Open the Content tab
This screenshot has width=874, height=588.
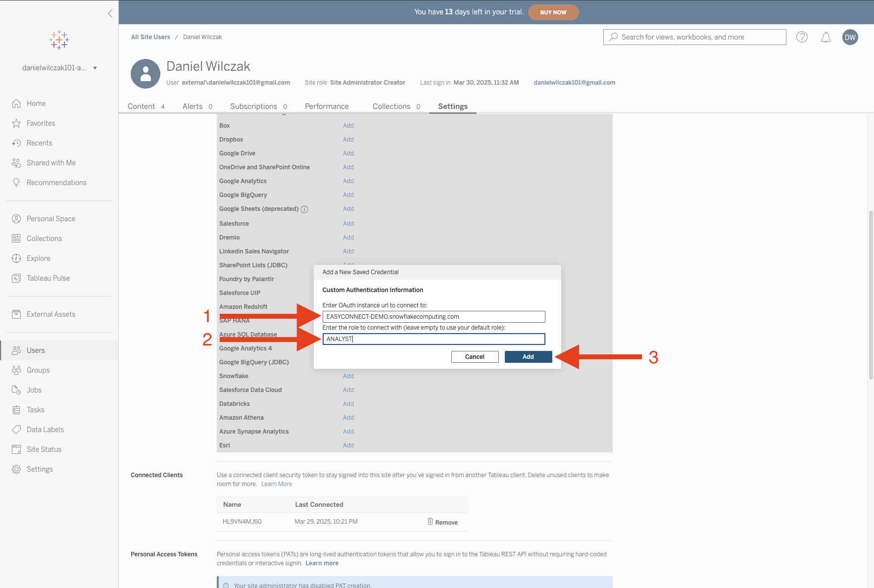(142, 106)
